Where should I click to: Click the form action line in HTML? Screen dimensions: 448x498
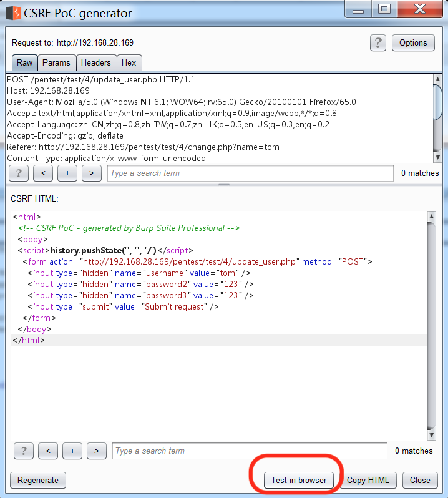click(198, 261)
